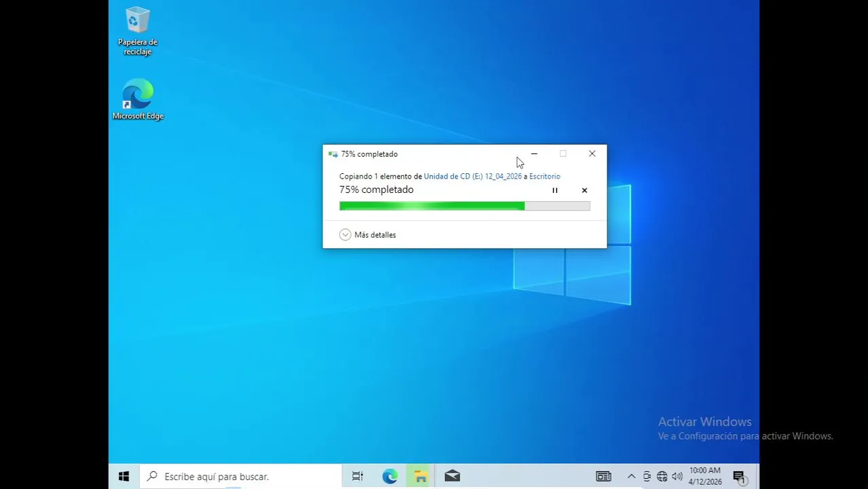Cancel the copy with the small X
The height and width of the screenshot is (489, 868).
click(584, 190)
